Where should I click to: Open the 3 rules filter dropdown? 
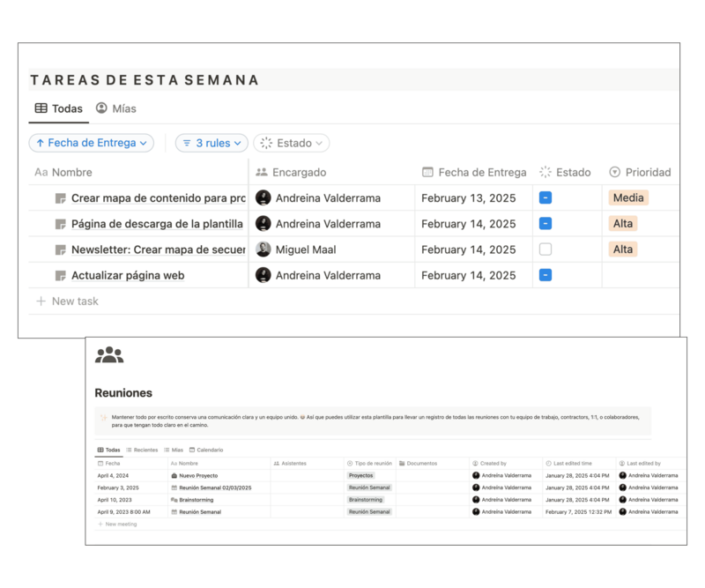[211, 143]
